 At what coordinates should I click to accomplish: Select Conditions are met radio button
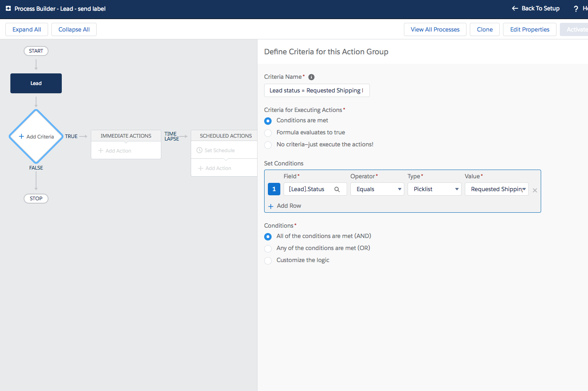pyautogui.click(x=268, y=121)
